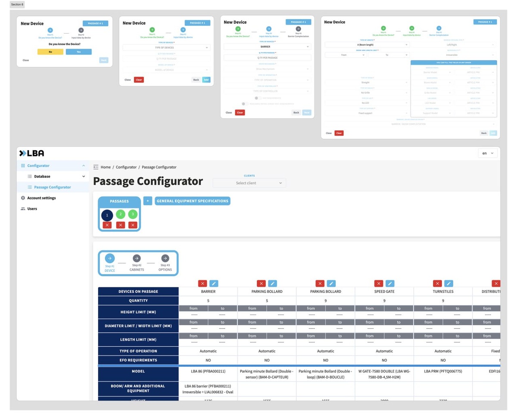Select passage circle number 1

click(x=107, y=215)
